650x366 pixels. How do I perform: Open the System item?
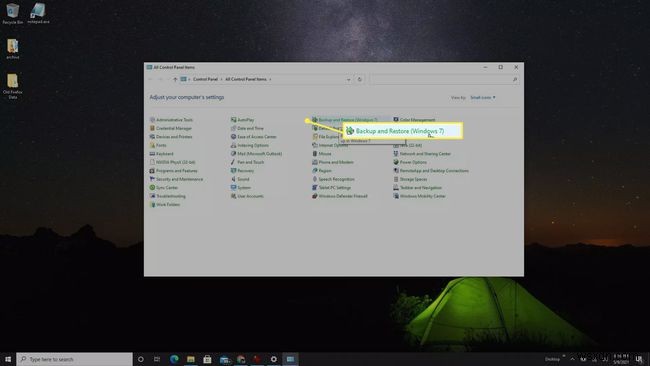tap(241, 188)
